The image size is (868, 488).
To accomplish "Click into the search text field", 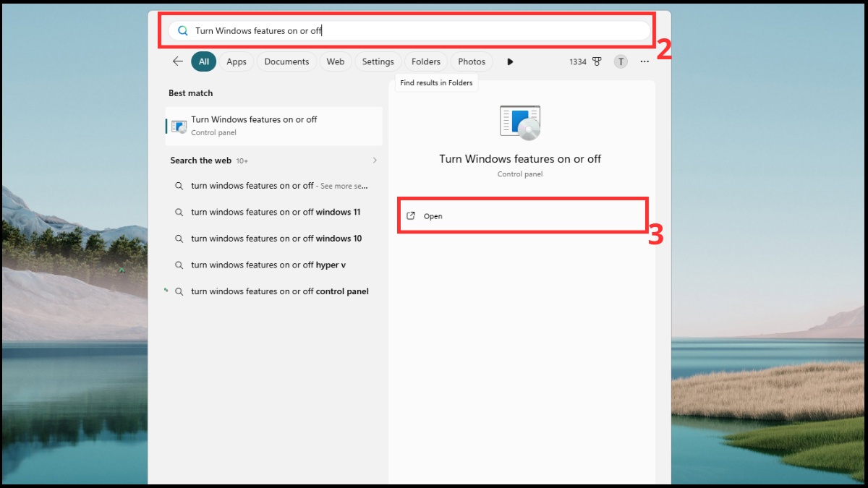I will pyautogui.click(x=409, y=31).
